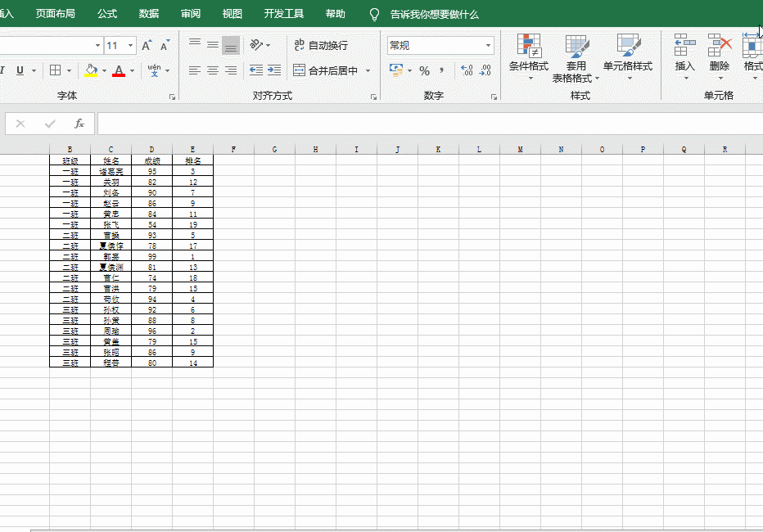Apply percent style
The height and width of the screenshot is (532, 763).
pos(424,70)
